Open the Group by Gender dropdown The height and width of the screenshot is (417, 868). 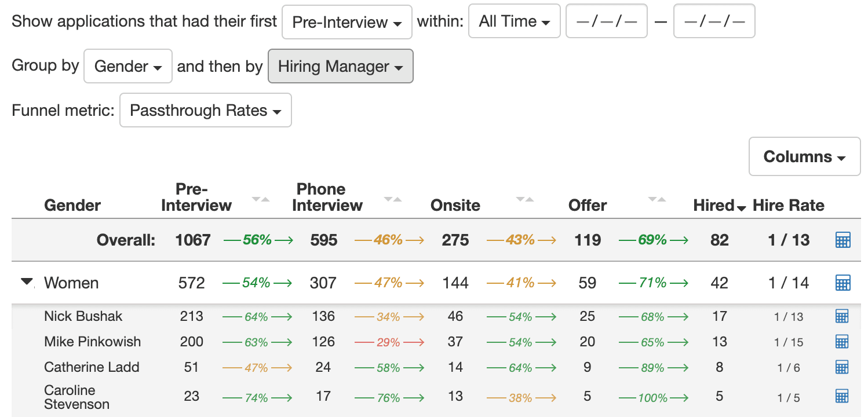point(127,66)
